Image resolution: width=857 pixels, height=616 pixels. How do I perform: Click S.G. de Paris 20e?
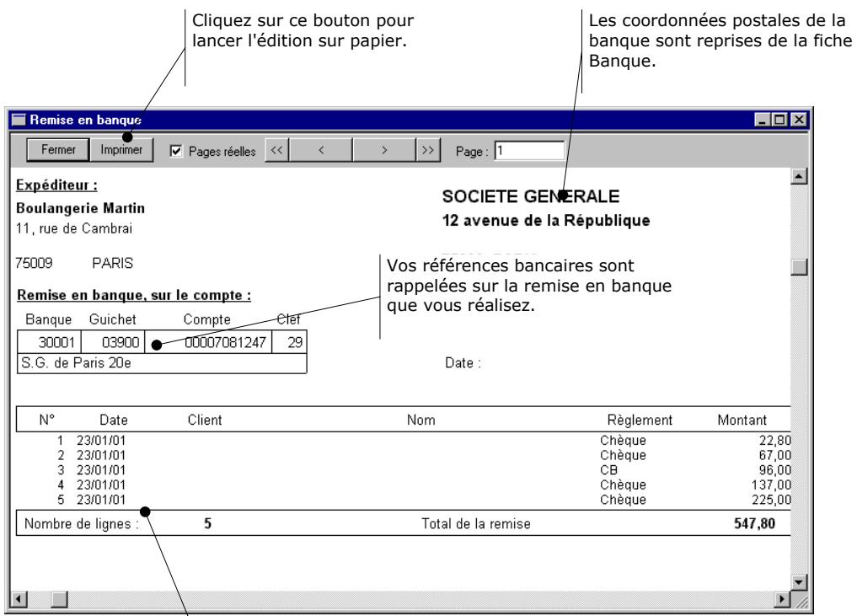pyautogui.click(x=76, y=363)
